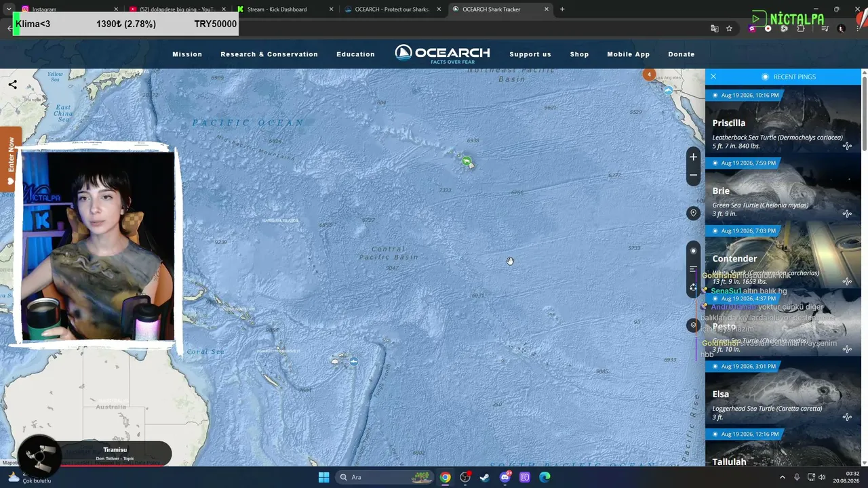868x488 pixels.
Task: Open Google Chrome from the taskbar
Action: 445,477
